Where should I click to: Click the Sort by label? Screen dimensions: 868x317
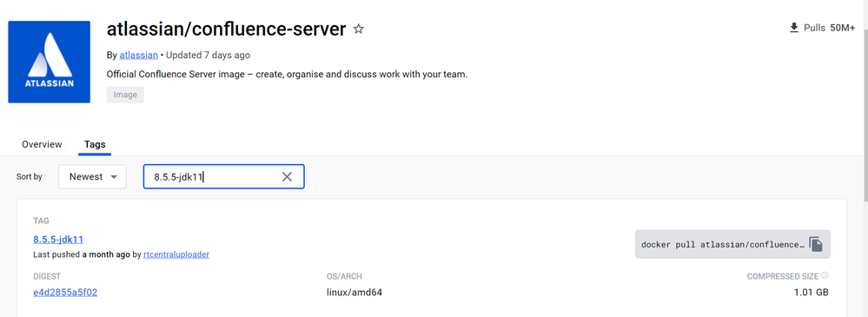tap(30, 177)
